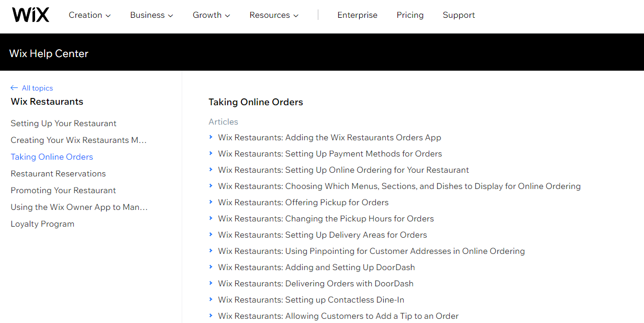Click the back arrow beside All topics
The height and width of the screenshot is (323, 644).
14,88
